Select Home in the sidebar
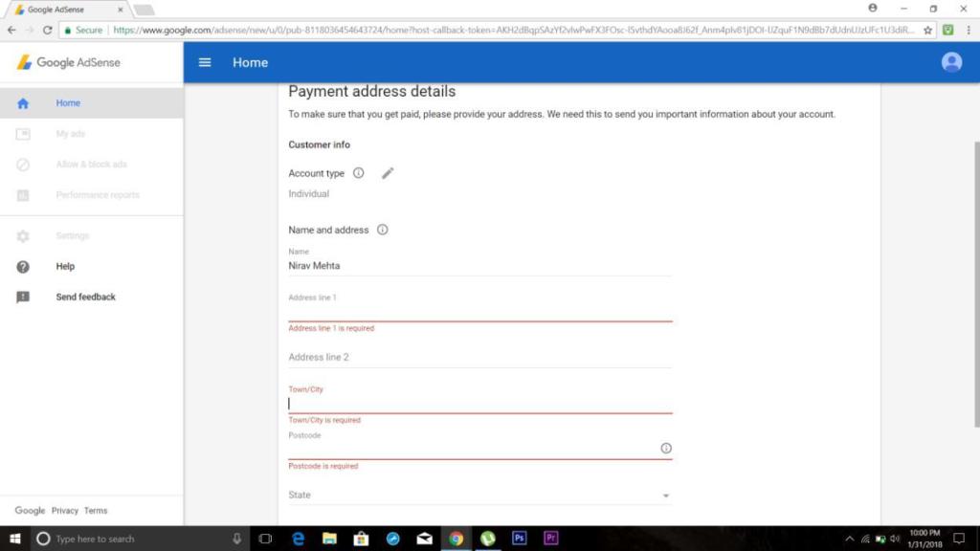 [68, 103]
